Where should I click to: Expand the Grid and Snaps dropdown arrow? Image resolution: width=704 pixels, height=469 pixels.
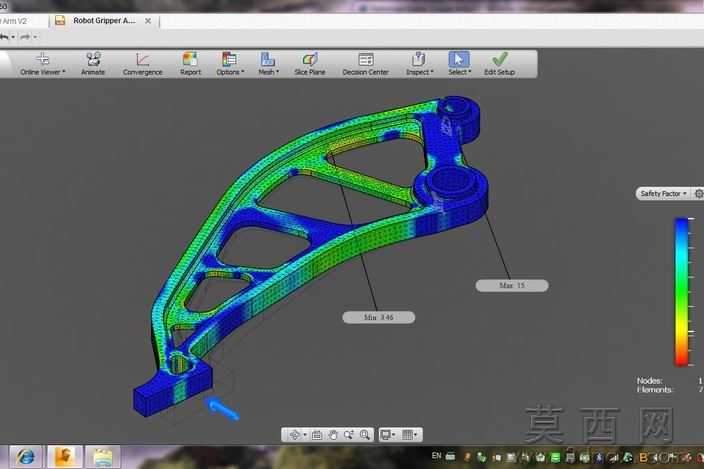tap(416, 434)
